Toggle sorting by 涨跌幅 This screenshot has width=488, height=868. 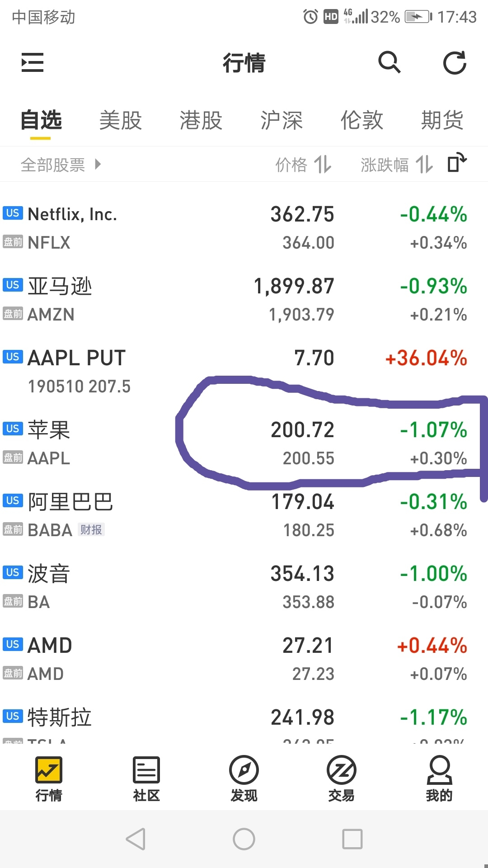(397, 165)
